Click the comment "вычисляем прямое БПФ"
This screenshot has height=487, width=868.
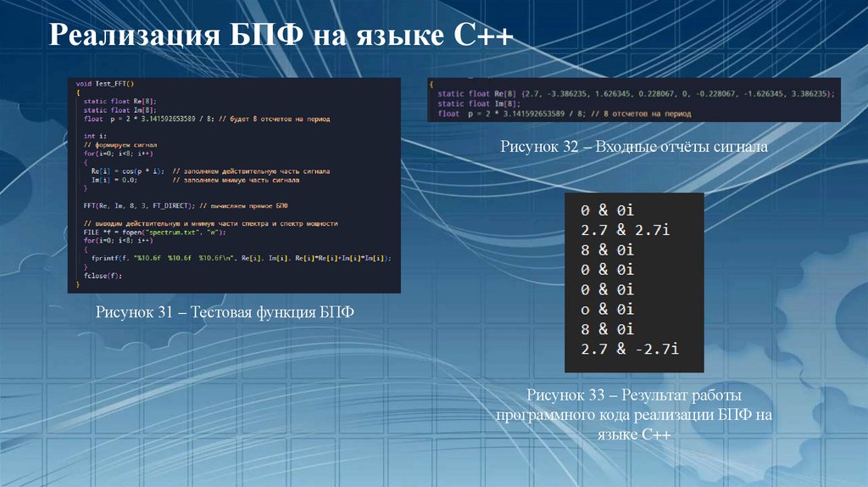click(x=249, y=205)
